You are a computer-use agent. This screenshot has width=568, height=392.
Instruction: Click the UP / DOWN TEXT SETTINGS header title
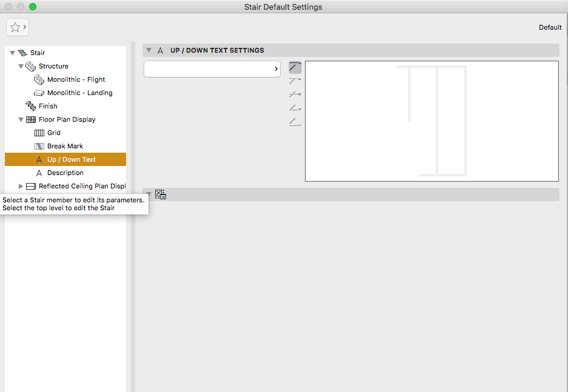point(218,51)
